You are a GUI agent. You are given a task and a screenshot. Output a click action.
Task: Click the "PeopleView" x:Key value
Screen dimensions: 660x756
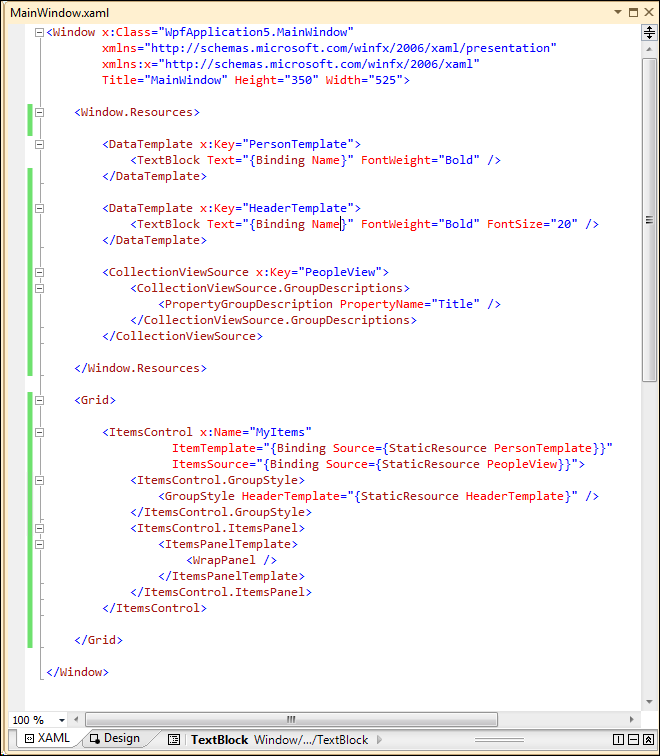coord(340,272)
